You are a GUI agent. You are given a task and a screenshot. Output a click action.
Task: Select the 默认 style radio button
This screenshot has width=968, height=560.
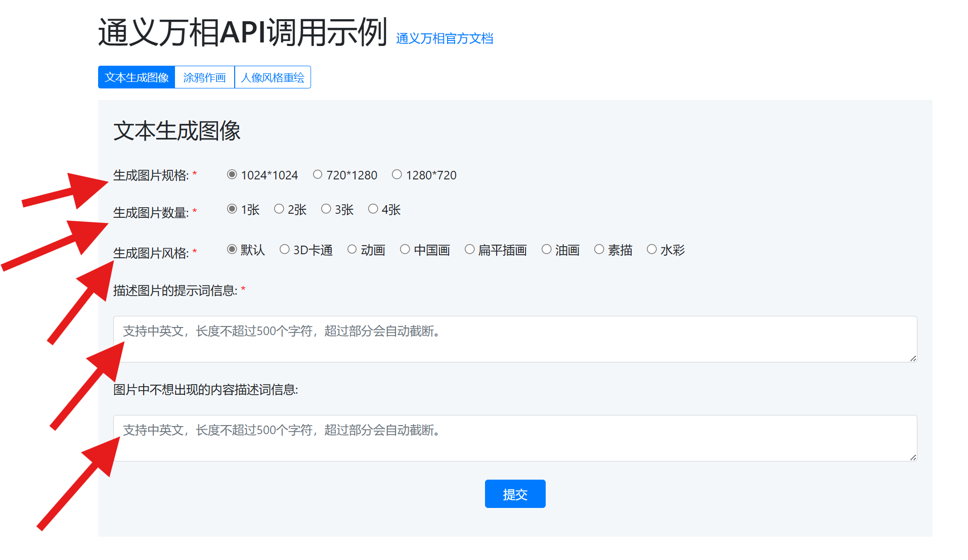(x=232, y=249)
